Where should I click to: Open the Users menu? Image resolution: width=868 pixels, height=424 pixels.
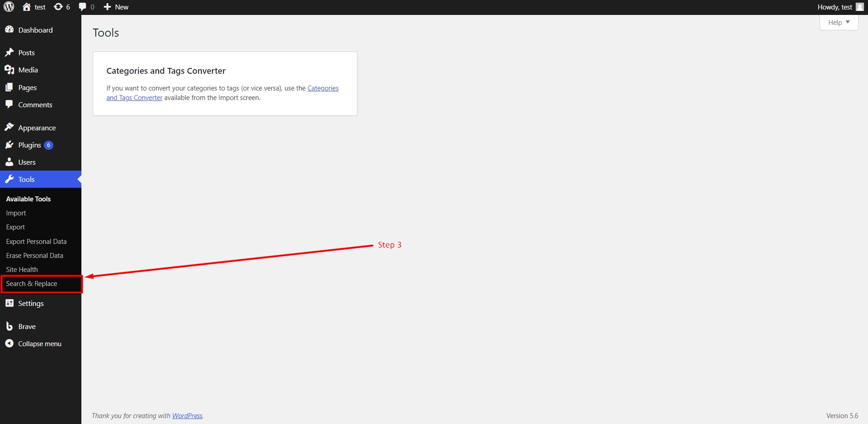[x=41, y=162]
